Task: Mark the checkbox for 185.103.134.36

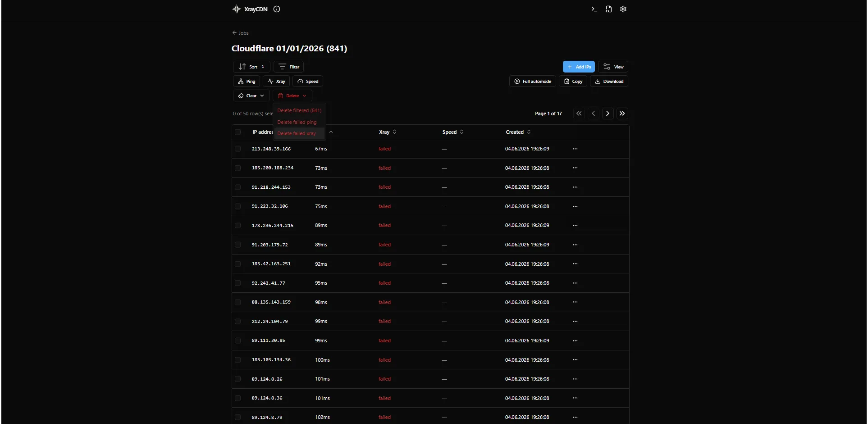Action: [238, 360]
